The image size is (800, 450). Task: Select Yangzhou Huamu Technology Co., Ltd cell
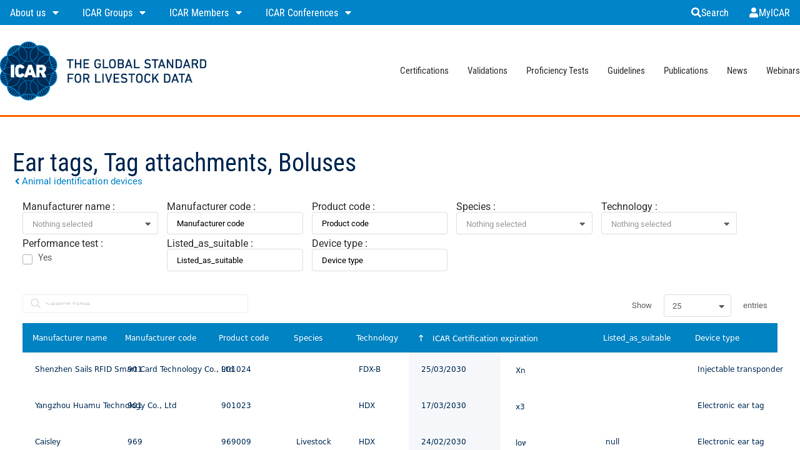coord(105,406)
